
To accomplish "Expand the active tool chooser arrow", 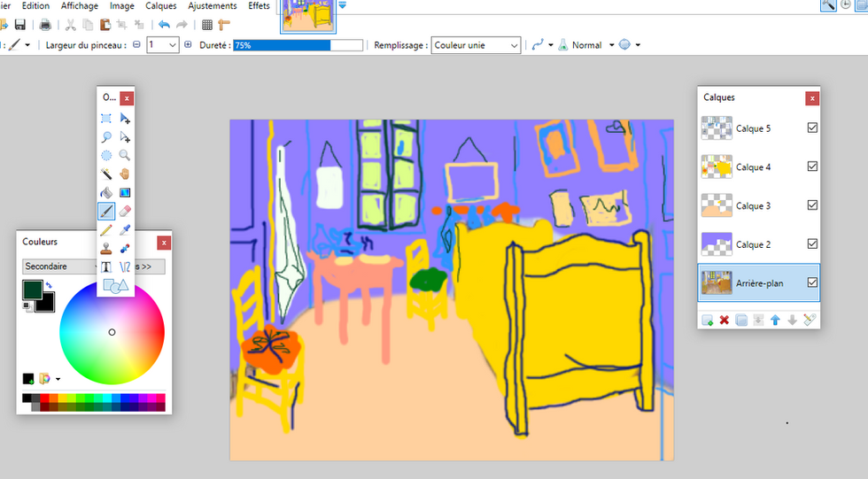I will 27,45.
